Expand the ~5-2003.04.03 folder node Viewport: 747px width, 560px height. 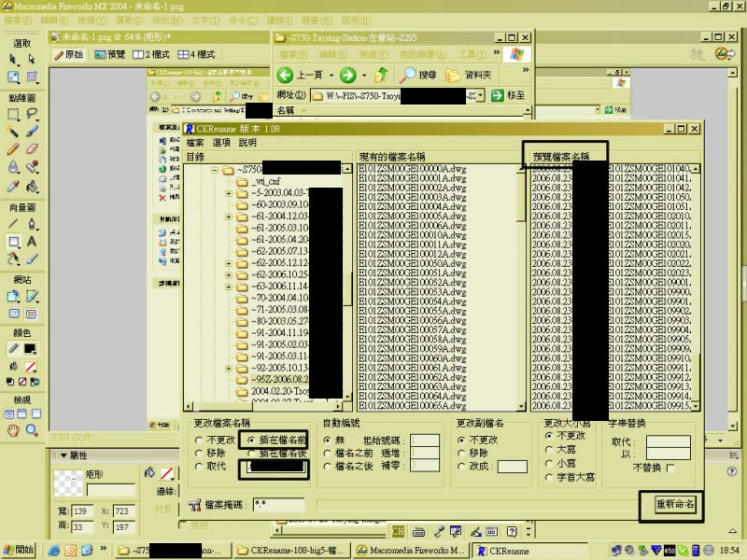click(x=229, y=193)
